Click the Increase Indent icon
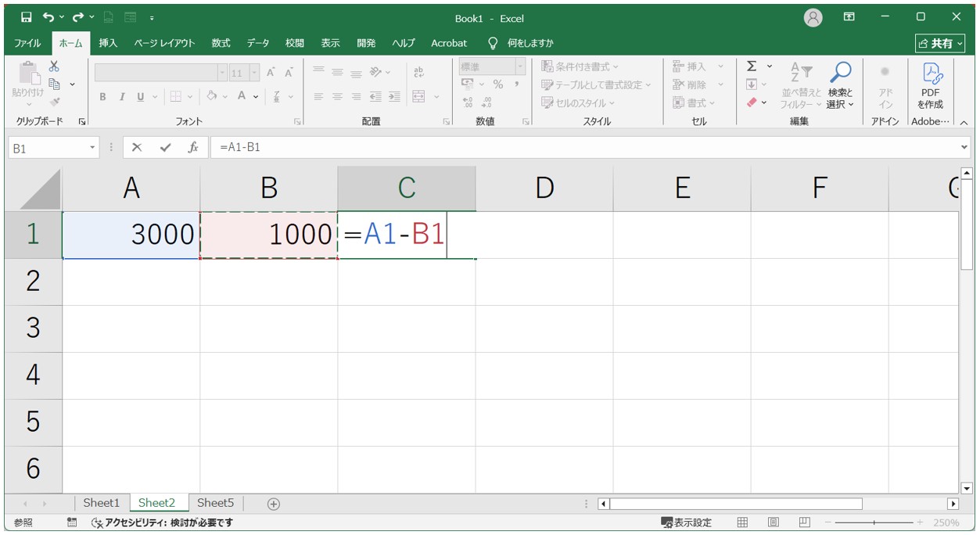980x535 pixels. point(394,97)
